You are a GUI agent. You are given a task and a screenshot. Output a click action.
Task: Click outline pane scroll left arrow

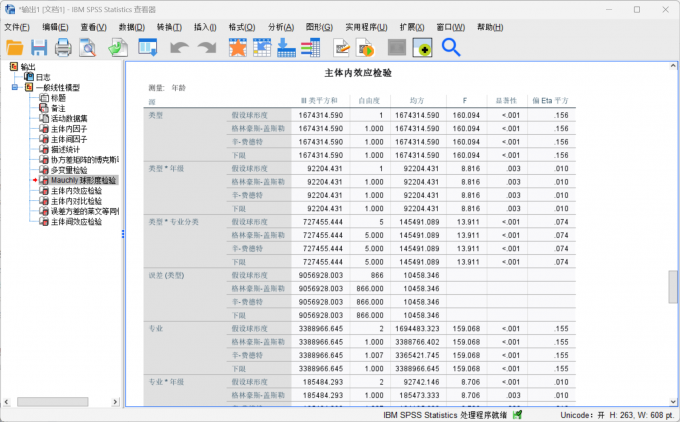(x=7, y=402)
